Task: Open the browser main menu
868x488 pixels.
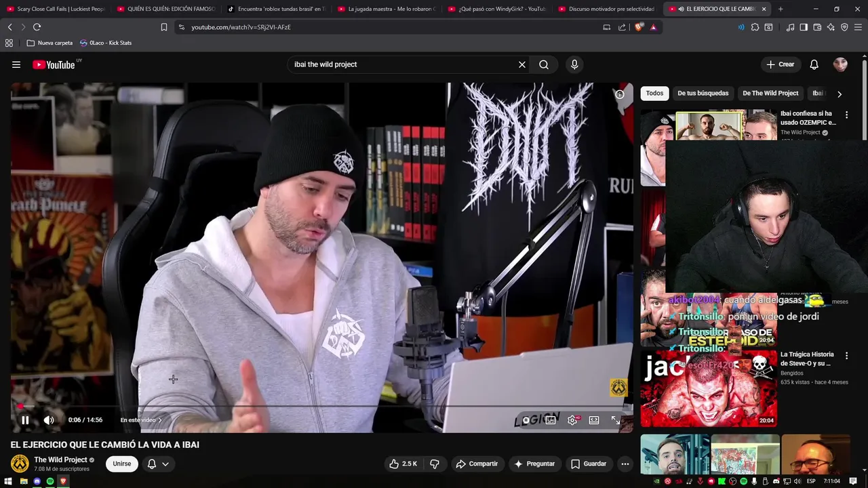Action: pos(858,27)
